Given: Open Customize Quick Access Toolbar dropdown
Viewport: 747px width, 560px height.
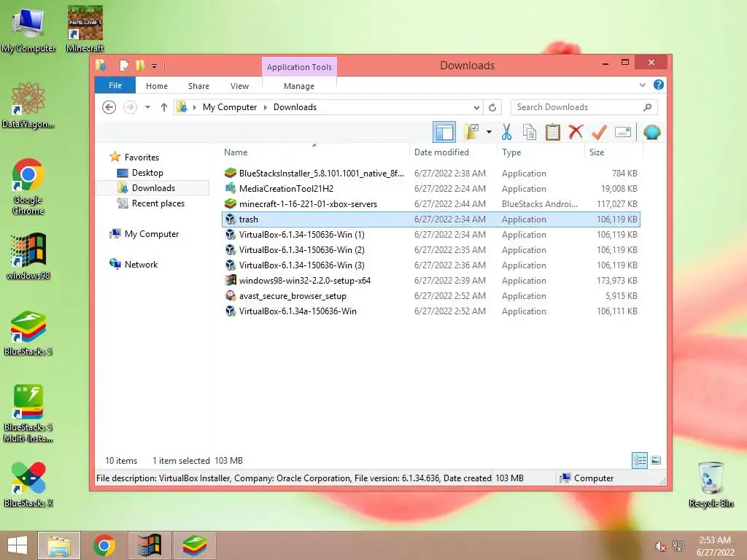Looking at the screenshot, I should 155,66.
